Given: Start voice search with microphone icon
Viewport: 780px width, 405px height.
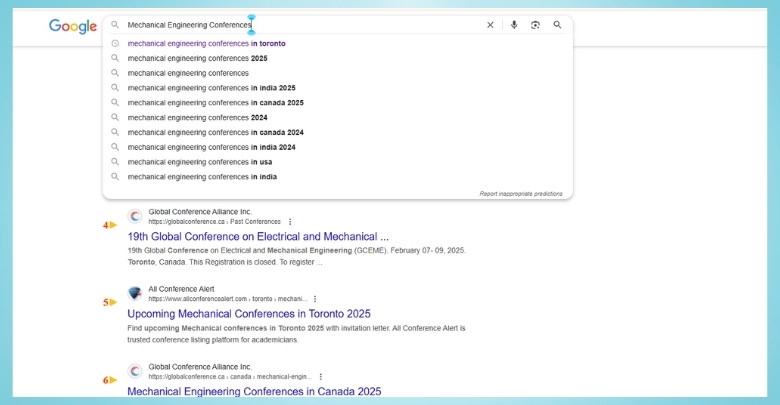Looking at the screenshot, I should (514, 25).
